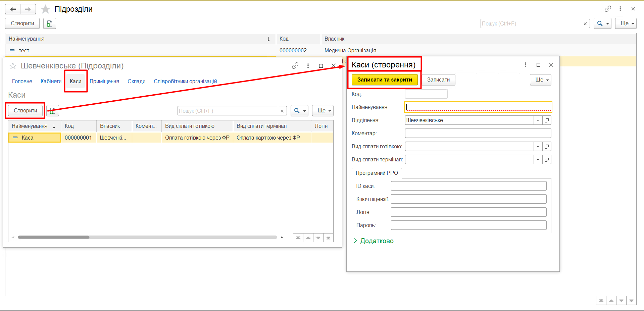The image size is (644, 311).
Task: Open the Співробітники організації tab
Action: point(185,81)
